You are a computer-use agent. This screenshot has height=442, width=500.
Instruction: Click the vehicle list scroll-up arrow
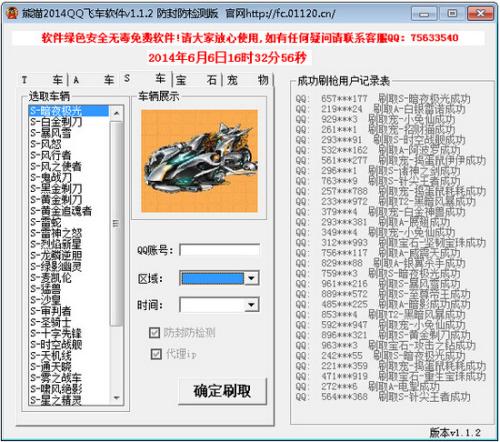click(x=116, y=113)
